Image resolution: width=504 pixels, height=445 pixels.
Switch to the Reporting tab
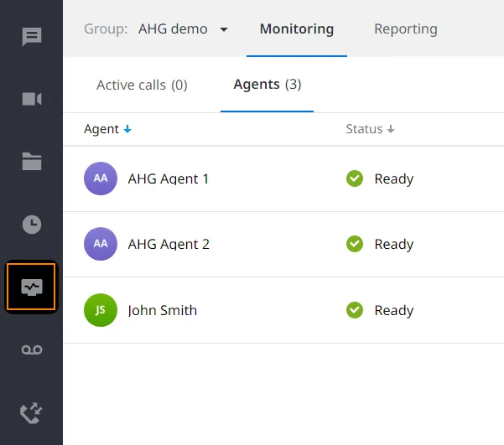point(406,29)
